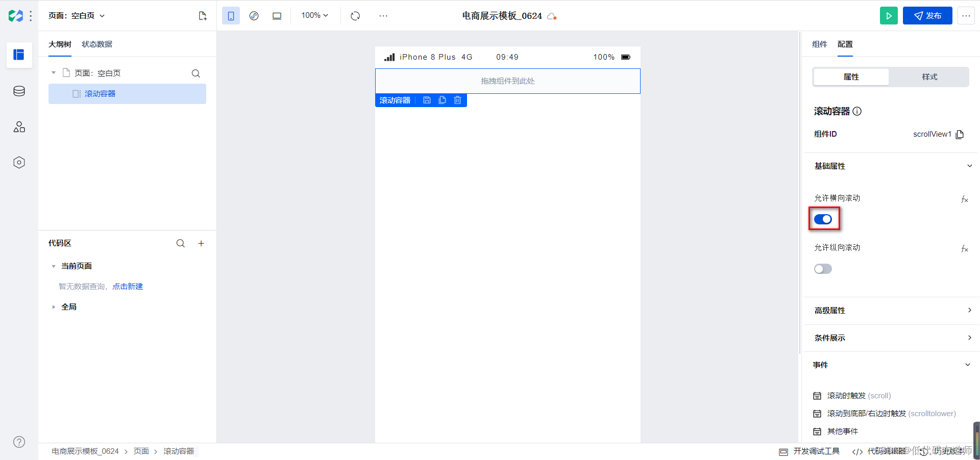The height and width of the screenshot is (460, 980).
Task: Delete the scroll container component
Action: coord(458,100)
